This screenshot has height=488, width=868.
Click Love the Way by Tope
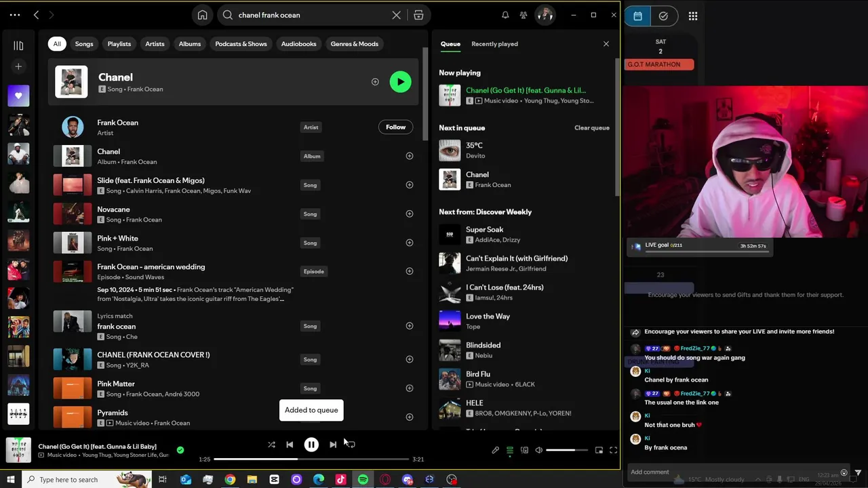[x=524, y=321]
